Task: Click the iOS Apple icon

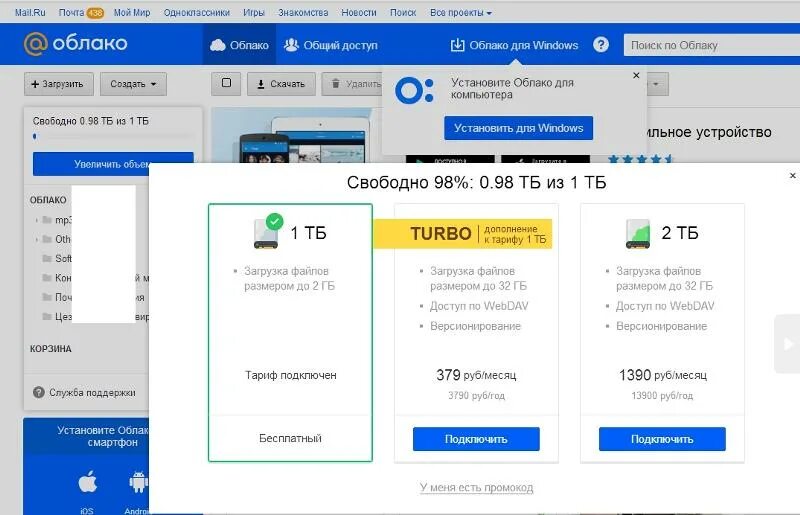Action: pos(87,481)
